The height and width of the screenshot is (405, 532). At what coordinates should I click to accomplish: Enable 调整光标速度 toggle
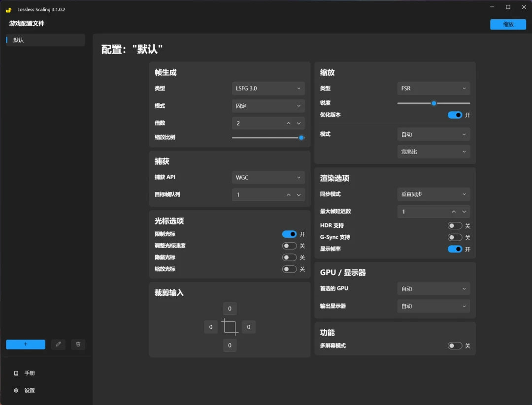289,246
